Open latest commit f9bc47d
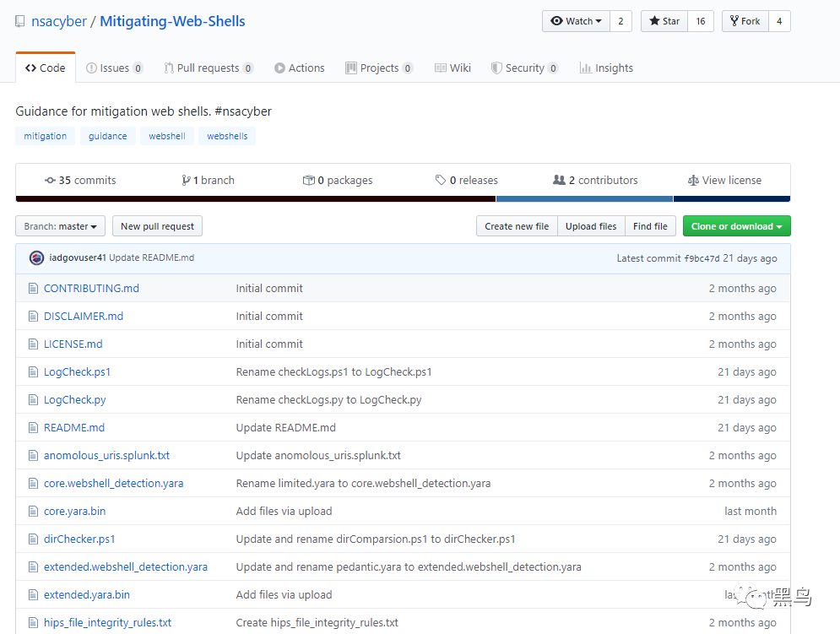This screenshot has width=840, height=634. [702, 258]
